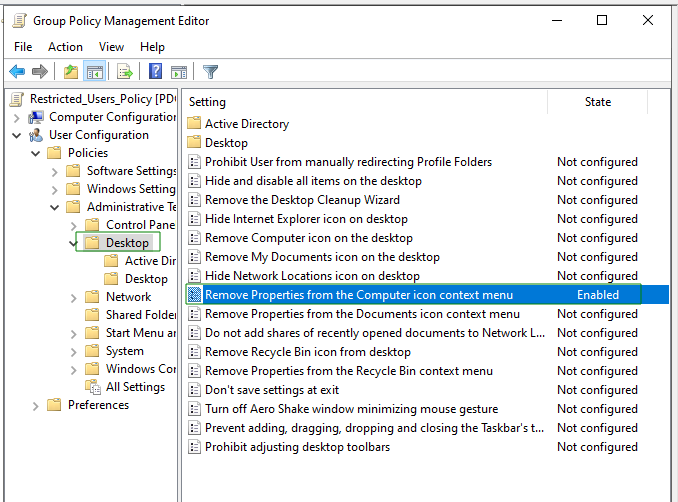Collapse the Administrative Templates node

tap(54, 208)
